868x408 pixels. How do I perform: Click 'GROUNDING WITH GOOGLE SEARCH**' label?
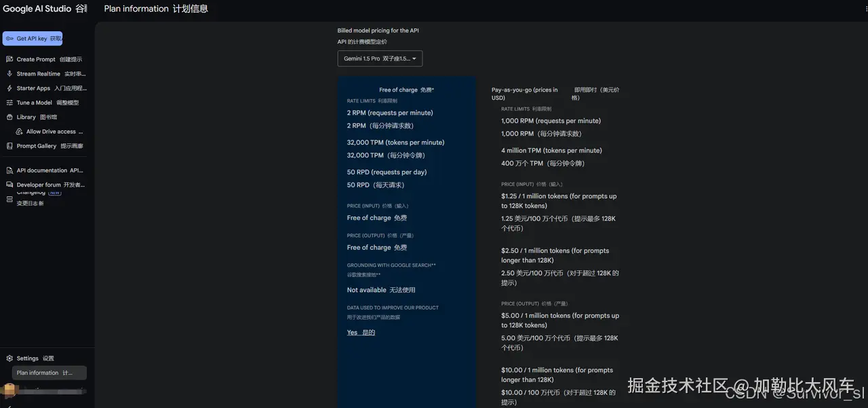click(x=391, y=265)
